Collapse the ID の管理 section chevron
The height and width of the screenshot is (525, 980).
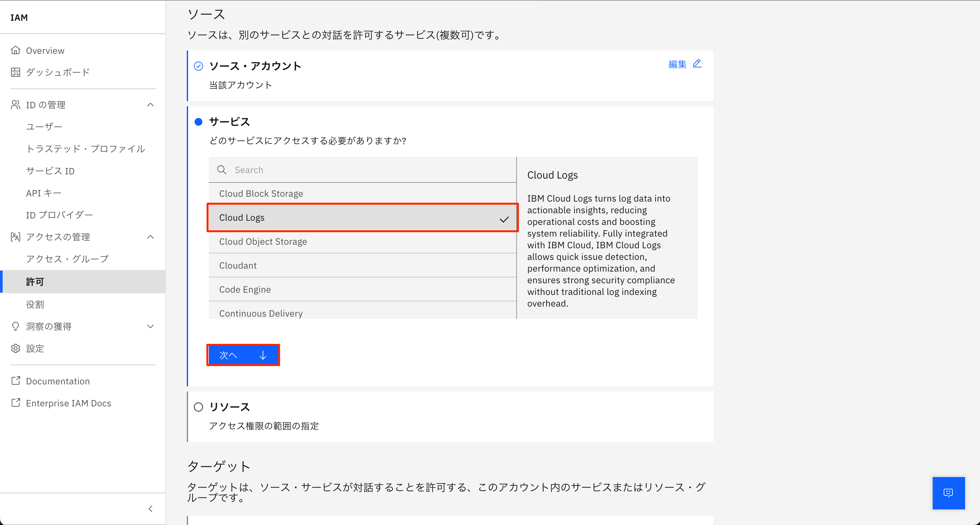pyautogui.click(x=151, y=105)
